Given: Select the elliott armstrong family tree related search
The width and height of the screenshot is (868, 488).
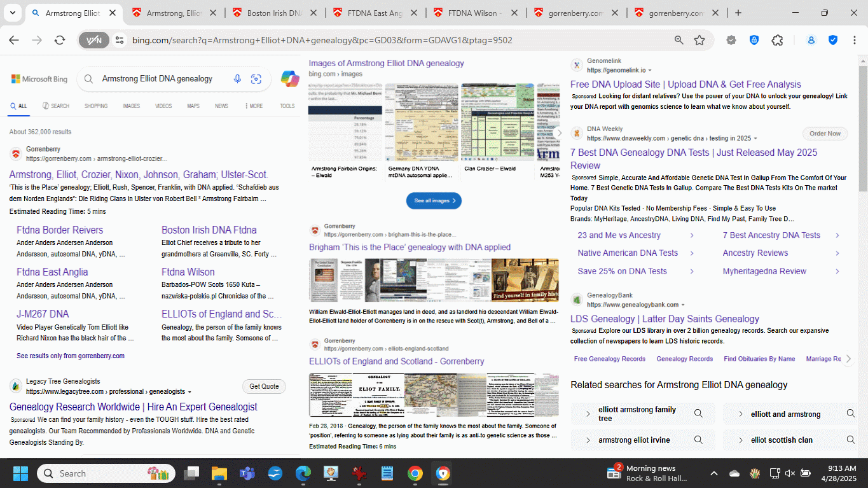Looking at the screenshot, I should point(643,414).
